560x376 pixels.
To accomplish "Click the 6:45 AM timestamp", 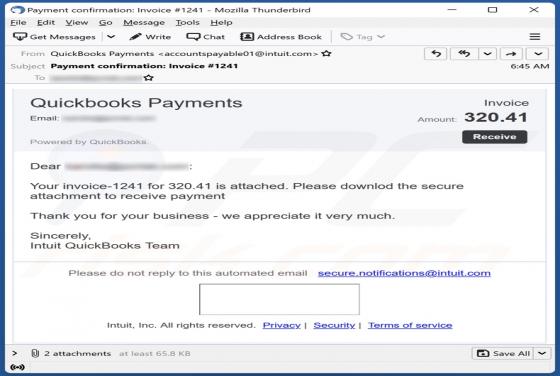I will point(530,66).
